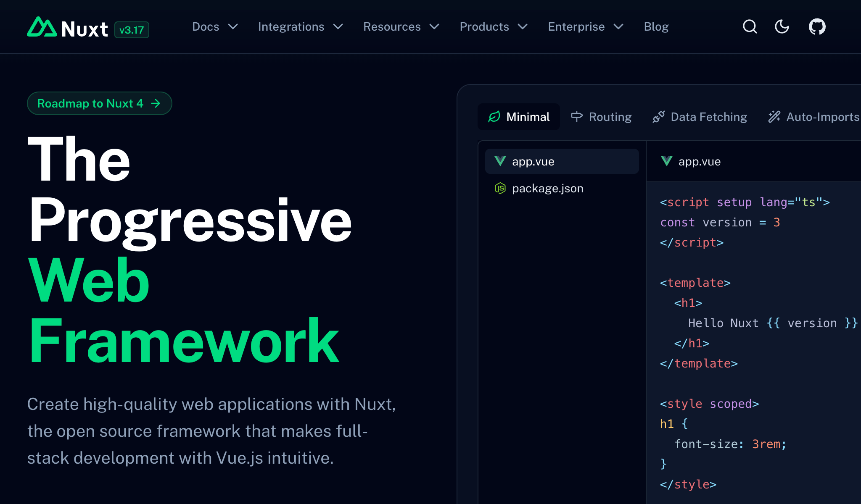The image size is (861, 504).
Task: Click the Nuxt mountain logo icon
Action: tap(42, 27)
